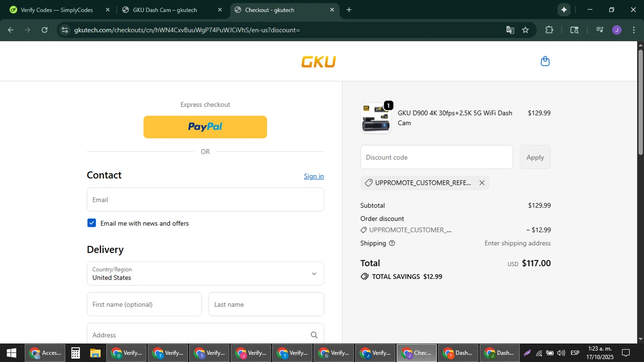The image size is (644, 362).
Task: Open the Acces... Chrome taskbar window
Action: (45, 353)
